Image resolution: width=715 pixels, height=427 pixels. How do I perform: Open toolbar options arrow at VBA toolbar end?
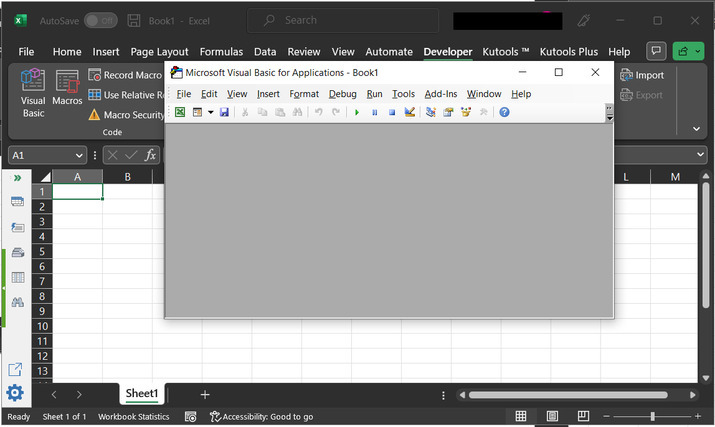pyautogui.click(x=609, y=113)
